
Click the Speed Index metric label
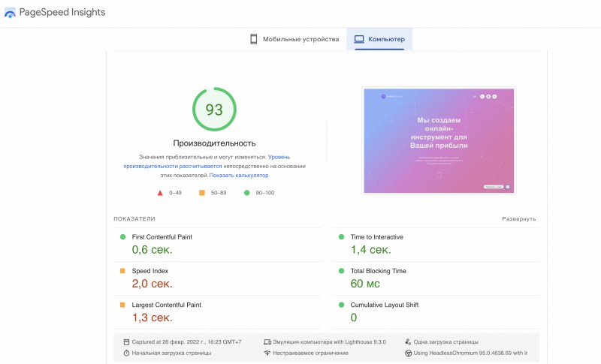150,271
